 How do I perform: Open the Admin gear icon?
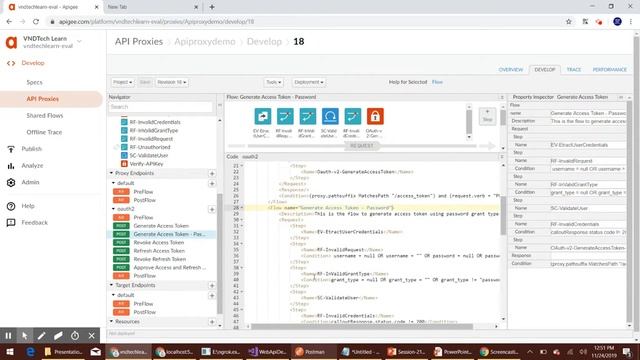coord(11,182)
